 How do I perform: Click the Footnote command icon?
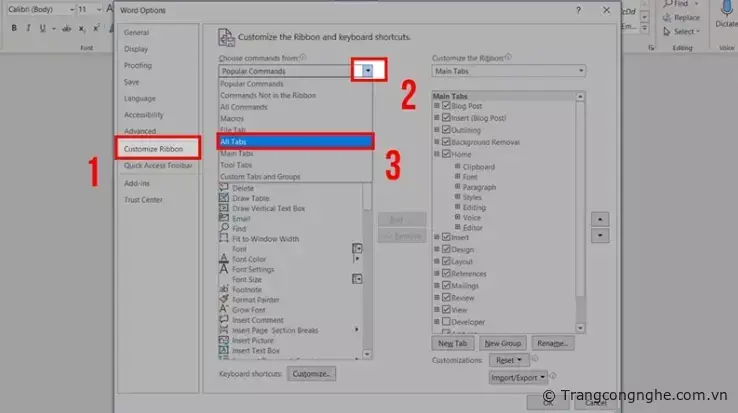point(224,290)
